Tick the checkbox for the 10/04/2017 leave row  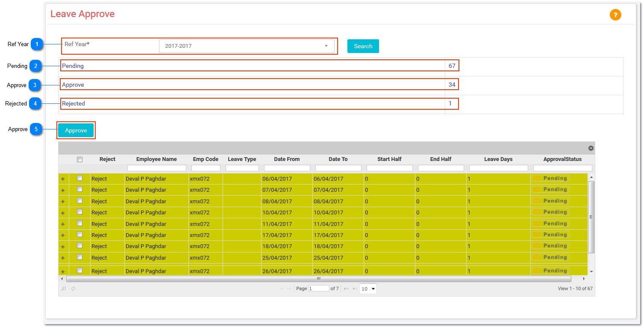tap(79, 212)
